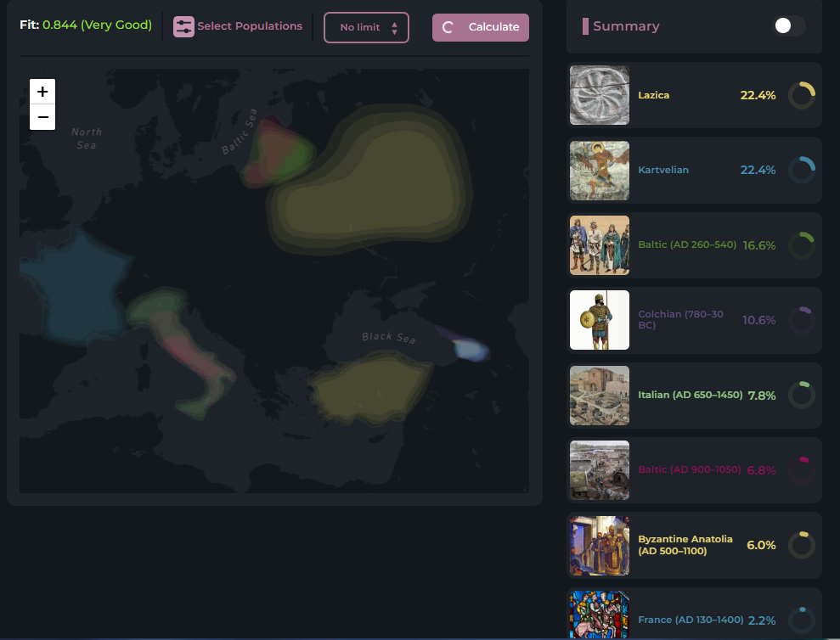Image resolution: width=840 pixels, height=640 pixels.
Task: Click the yellow Anatolia region on map
Action: 369,386
